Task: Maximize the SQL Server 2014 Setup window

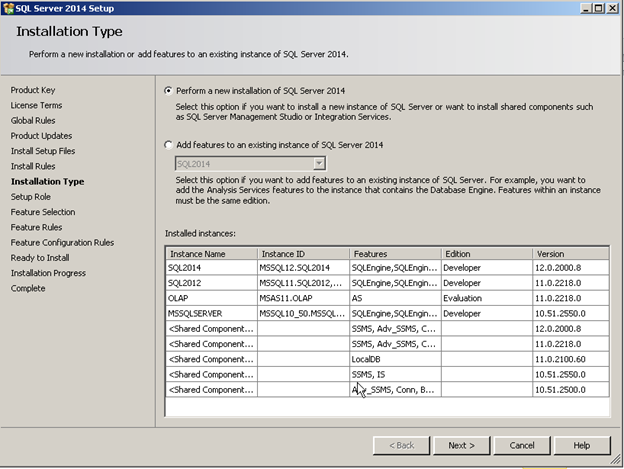Action: click(599, 8)
